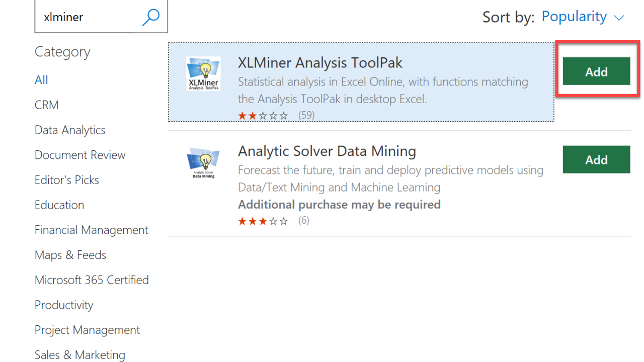The height and width of the screenshot is (362, 644).
Task: Click the search magnifier icon
Action: [x=150, y=17]
